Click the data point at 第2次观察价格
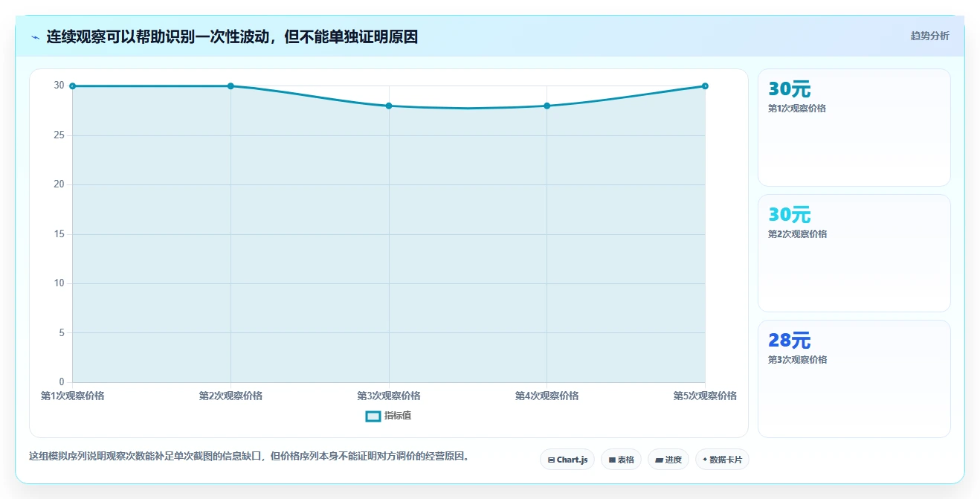Screen dimensions: 980x499 tap(231, 86)
